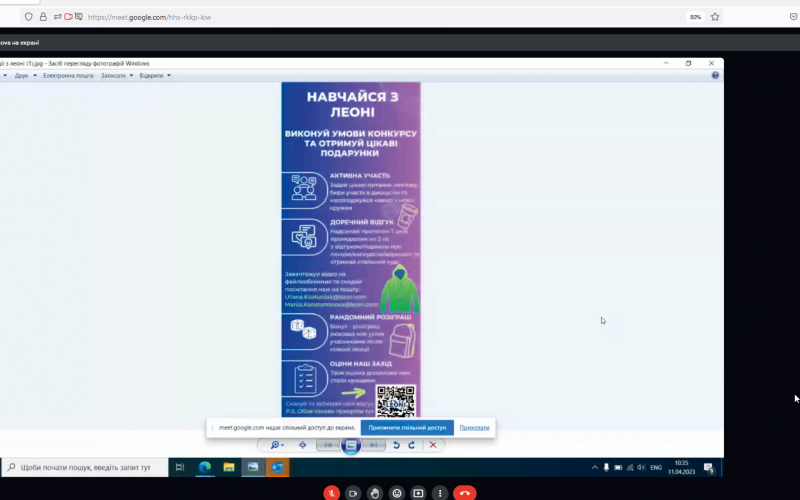Hang up the call with red button
Screen dimensions: 800x500
[x=465, y=493]
